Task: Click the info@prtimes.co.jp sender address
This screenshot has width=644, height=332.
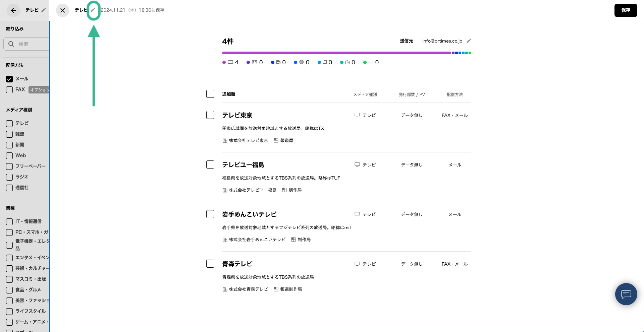Action: (x=442, y=41)
